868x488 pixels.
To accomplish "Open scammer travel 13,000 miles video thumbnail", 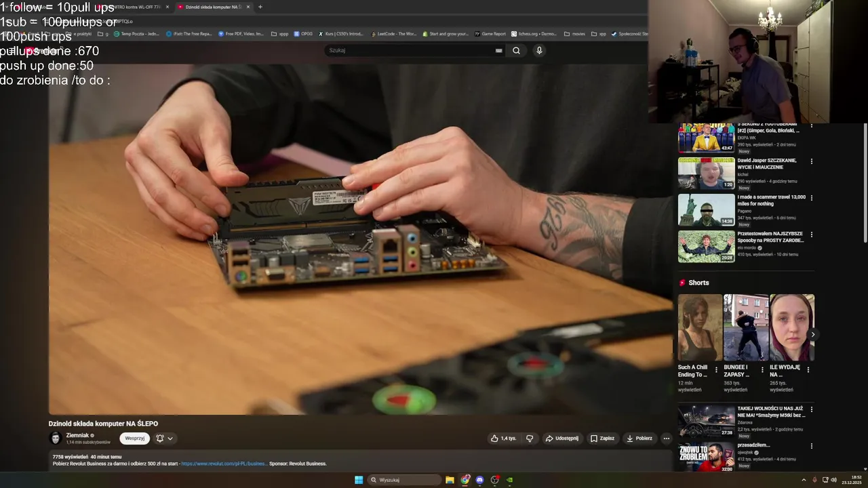I will tap(706, 210).
